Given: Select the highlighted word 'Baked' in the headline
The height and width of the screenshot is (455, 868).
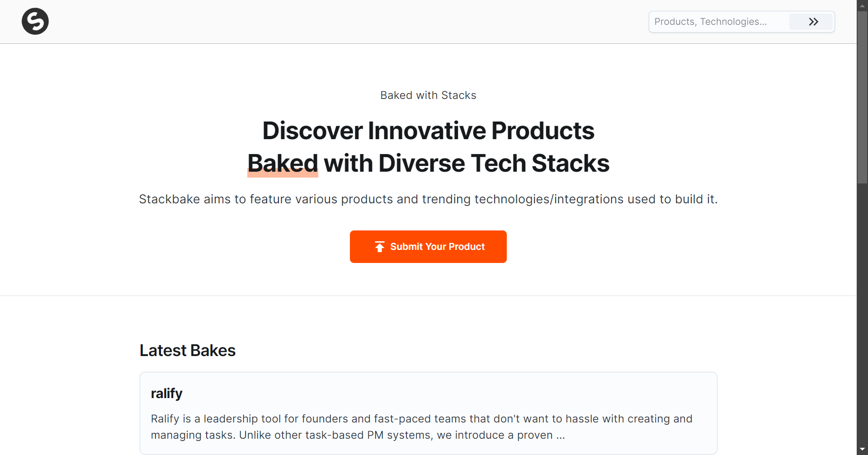Looking at the screenshot, I should click(282, 163).
